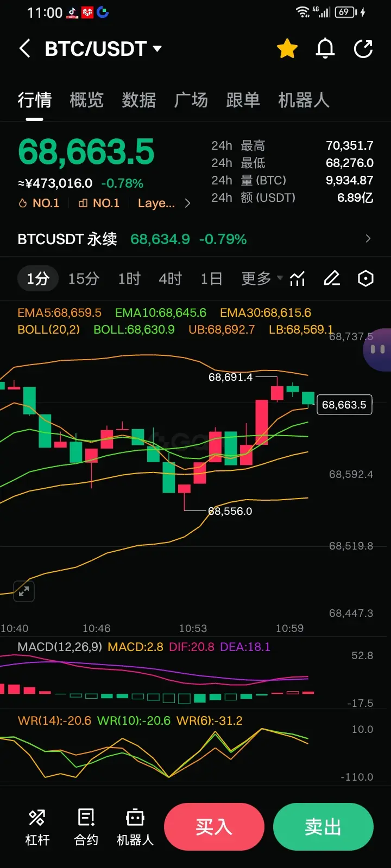Switch to the 广场 tab
The width and height of the screenshot is (391, 868).
tap(191, 100)
